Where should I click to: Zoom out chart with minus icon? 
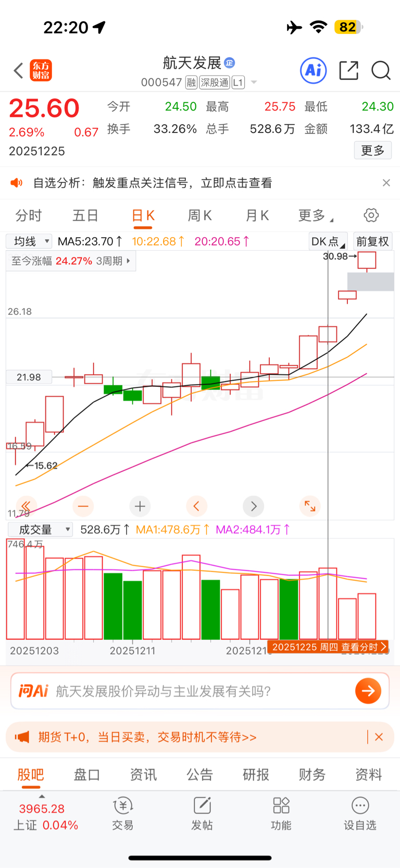tap(83, 506)
